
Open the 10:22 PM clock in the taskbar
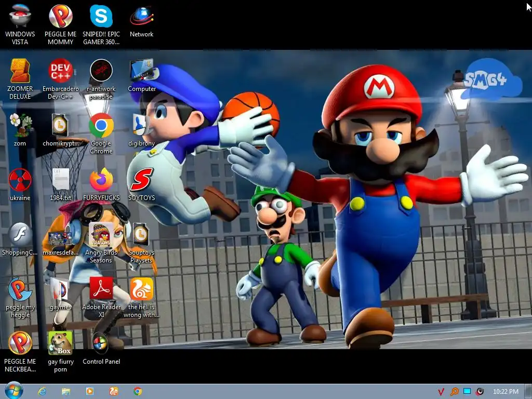[506, 392]
